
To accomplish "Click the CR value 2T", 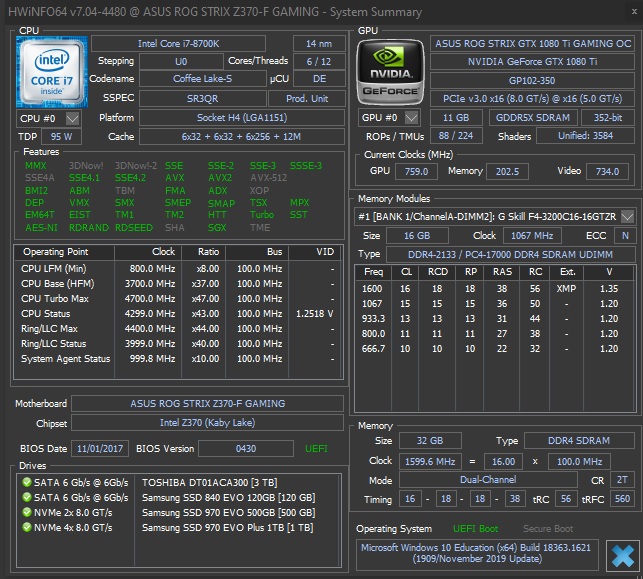I will pyautogui.click(x=622, y=480).
